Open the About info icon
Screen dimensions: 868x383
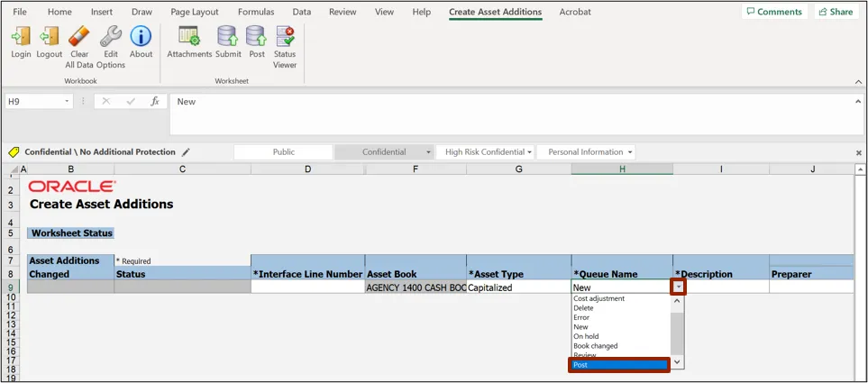coord(141,38)
